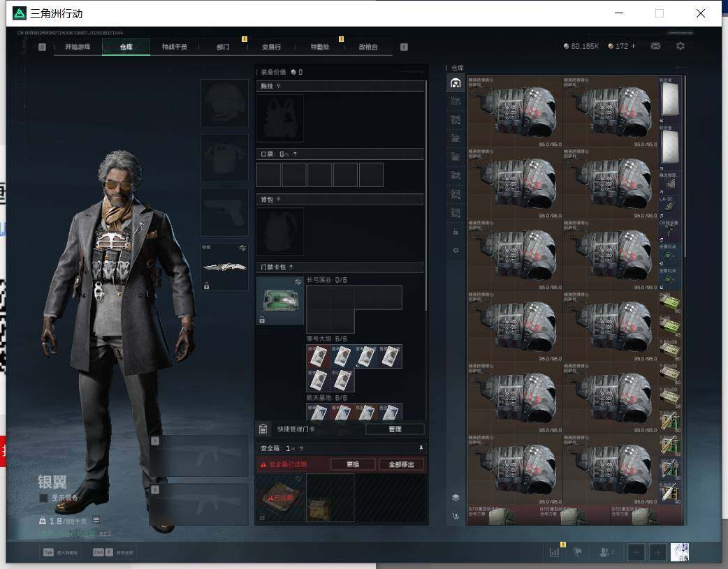Viewport: 728px width, 569px height.
Task: Click the quick keycard management icon
Action: point(263,429)
